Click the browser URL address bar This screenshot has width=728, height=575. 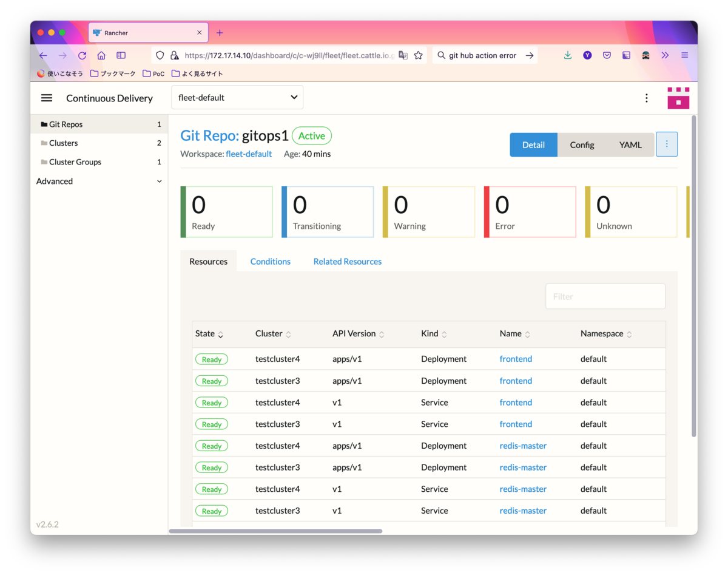[x=288, y=55]
